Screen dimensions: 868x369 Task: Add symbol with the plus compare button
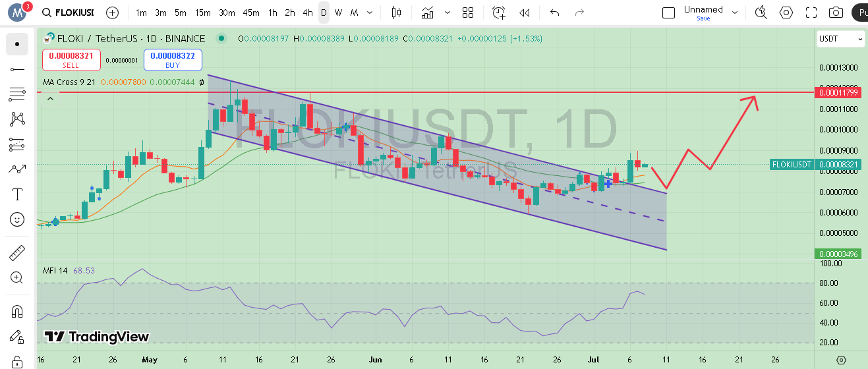coord(113,13)
